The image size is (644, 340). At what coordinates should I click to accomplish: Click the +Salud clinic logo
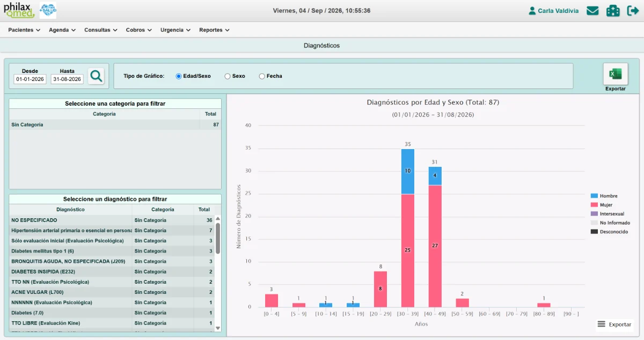tap(48, 10)
